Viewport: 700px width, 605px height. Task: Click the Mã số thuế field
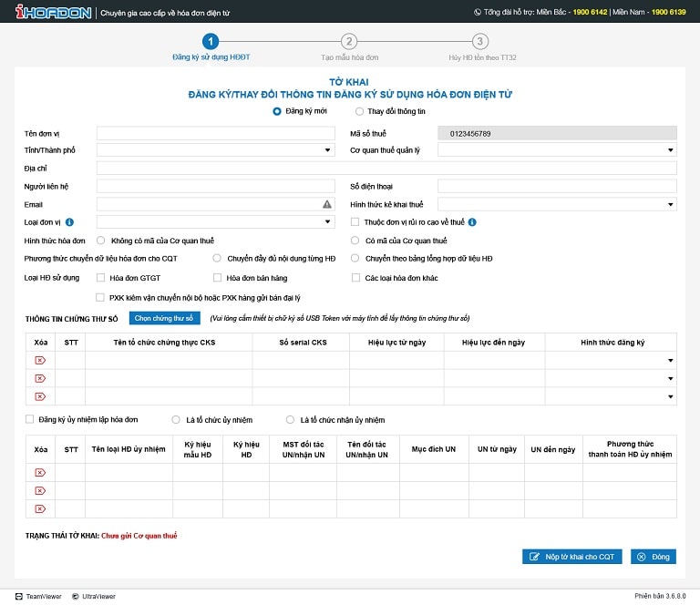pos(557,133)
